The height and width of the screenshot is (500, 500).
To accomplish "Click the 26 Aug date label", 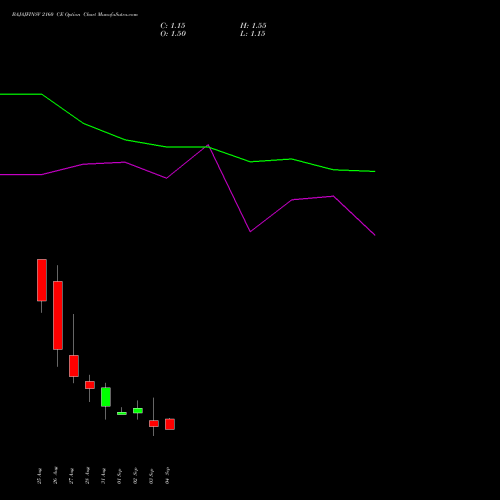I will click(x=55, y=476).
